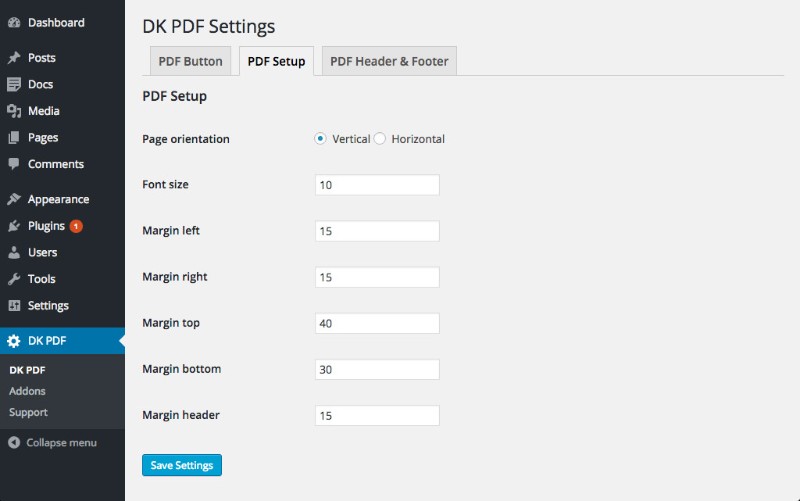Screen dimensions: 800x501
Task: Click the "DK PDF Settings" page title
Action: [208, 26]
